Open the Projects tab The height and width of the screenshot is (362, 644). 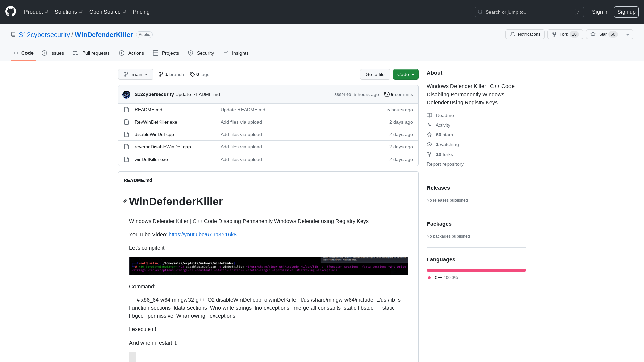tap(166, 53)
